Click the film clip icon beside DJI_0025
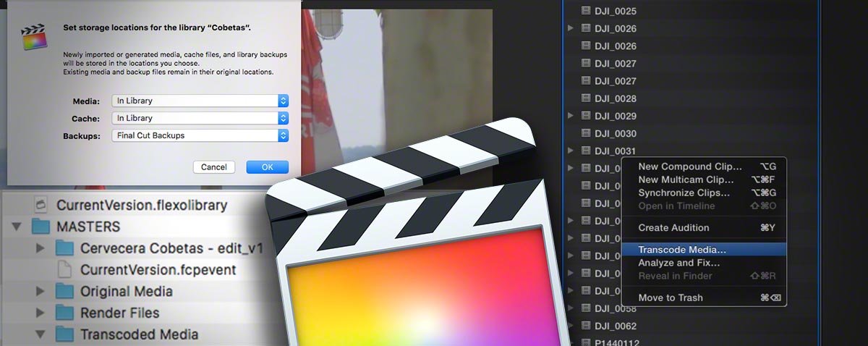Screen dimensions: 868x346 coord(587,11)
